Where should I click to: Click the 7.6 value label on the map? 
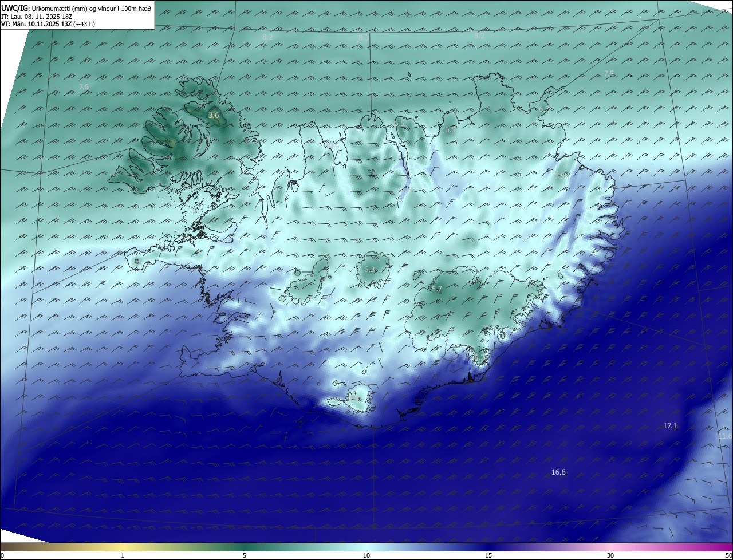pyautogui.click(x=84, y=87)
